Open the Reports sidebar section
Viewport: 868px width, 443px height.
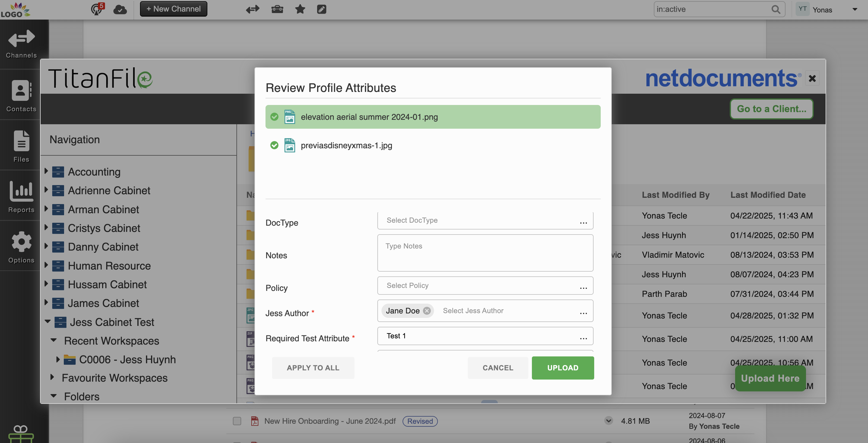point(21,196)
